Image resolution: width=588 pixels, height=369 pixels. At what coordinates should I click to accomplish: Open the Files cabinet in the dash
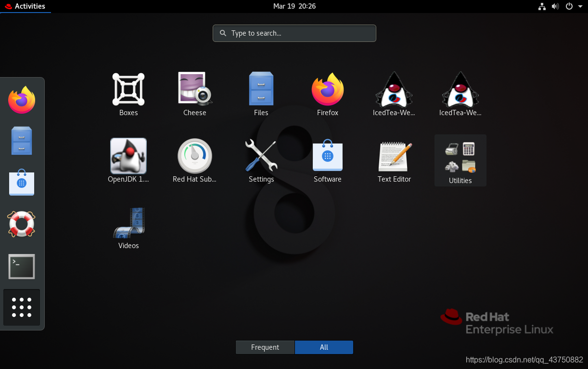22,141
